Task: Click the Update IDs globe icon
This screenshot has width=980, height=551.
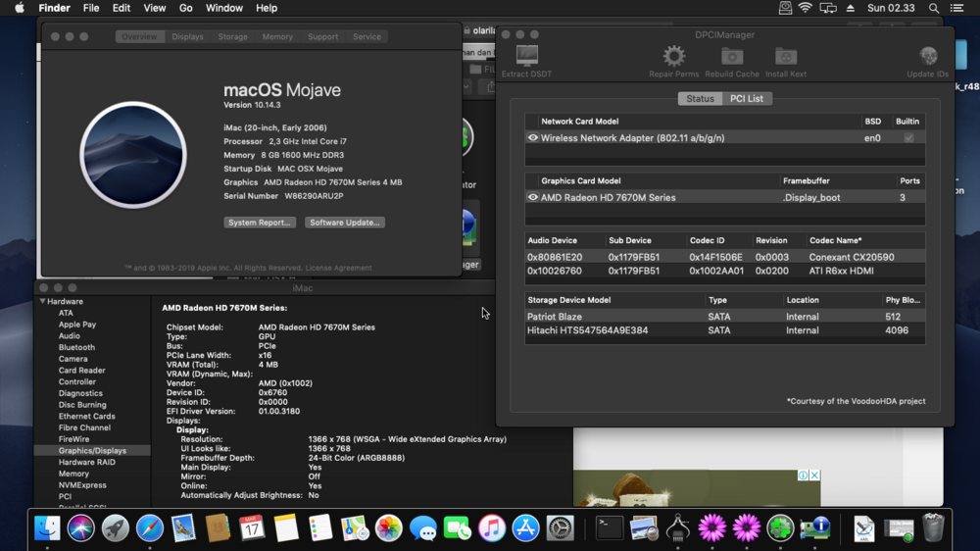Action: click(928, 56)
